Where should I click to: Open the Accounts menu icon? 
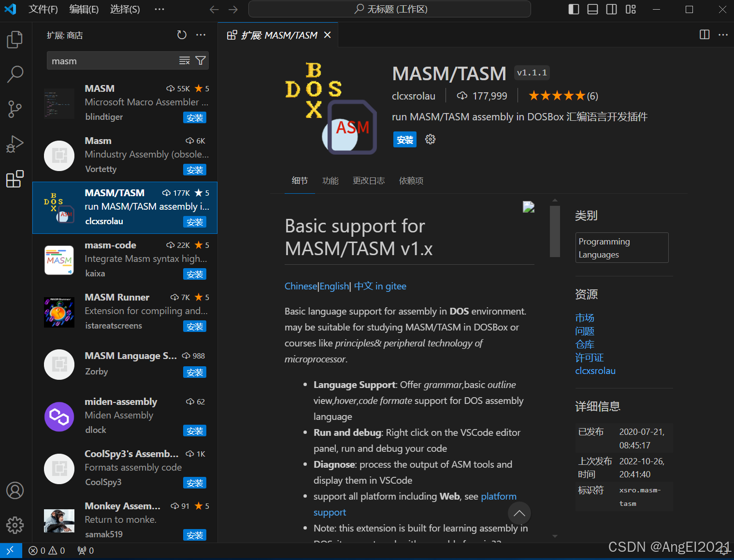tap(15, 490)
